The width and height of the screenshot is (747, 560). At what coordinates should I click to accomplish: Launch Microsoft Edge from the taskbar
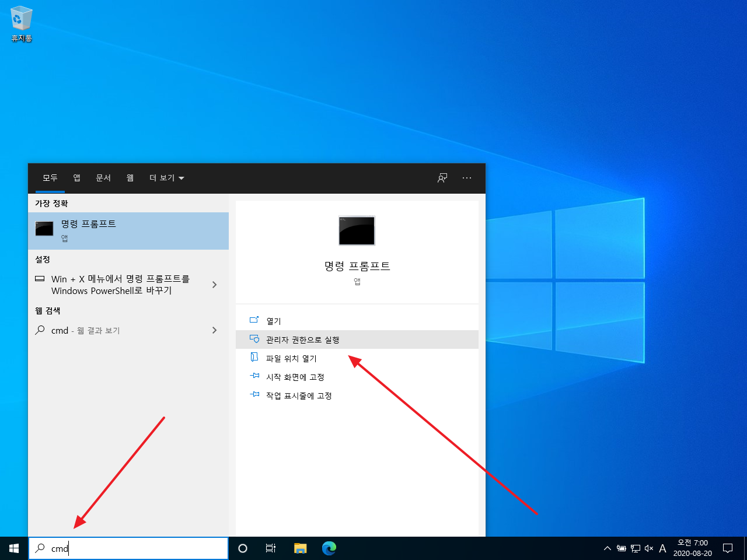[x=329, y=548]
